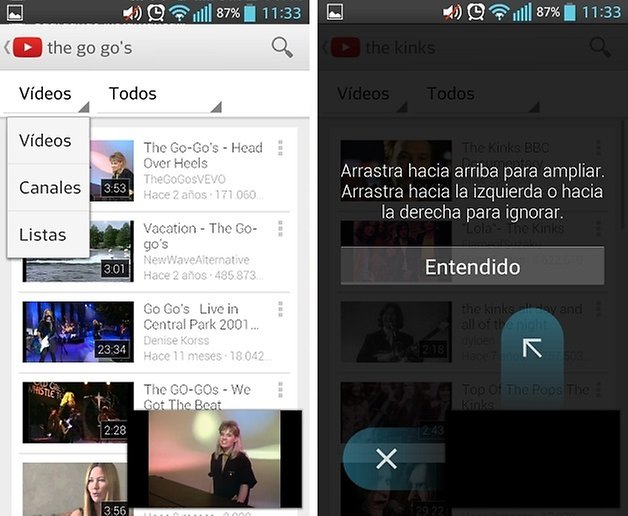Tap the 23:34 Central Park concert thumbnail
Viewport: 628px width, 516px height.
(78, 332)
